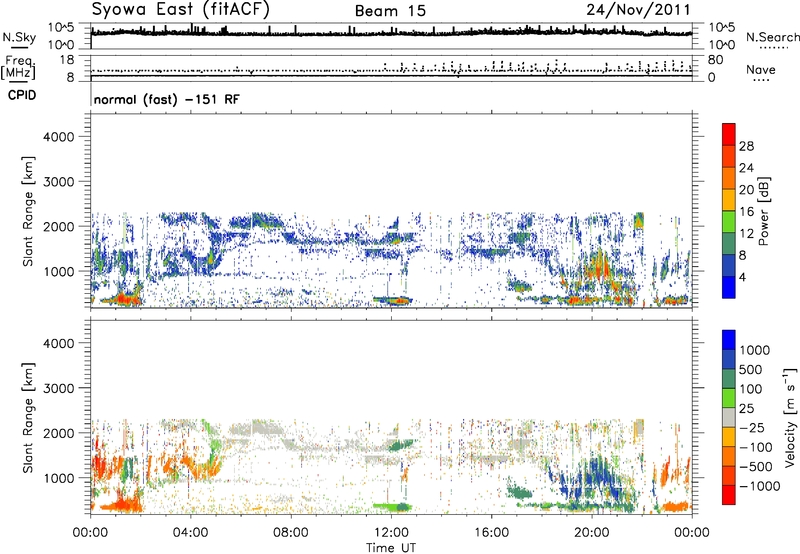Screen dimensions: 800x554
Task: Click the 'Power [dB]' color bar title
Action: point(764,211)
